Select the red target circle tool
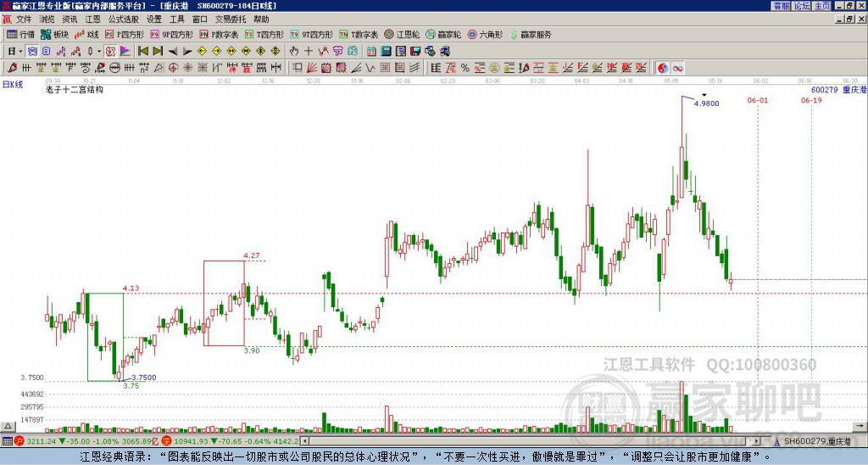 click(173, 68)
